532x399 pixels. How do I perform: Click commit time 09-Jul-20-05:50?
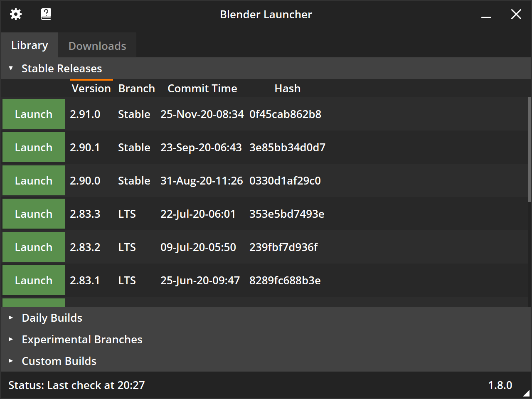click(x=198, y=247)
